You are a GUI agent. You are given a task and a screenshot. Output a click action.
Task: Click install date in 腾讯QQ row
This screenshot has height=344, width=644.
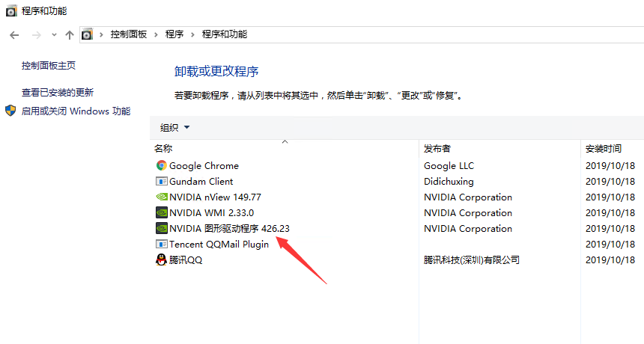click(610, 260)
